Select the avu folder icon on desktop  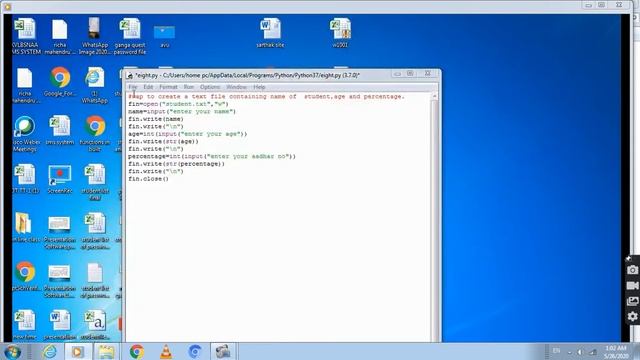point(164,36)
